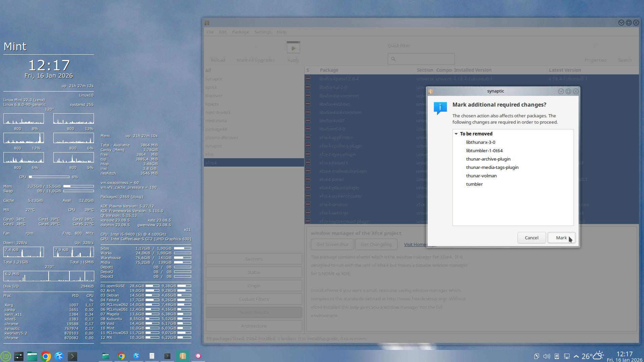Open the Package menu
Screen dimensions: 644x362
click(x=240, y=32)
